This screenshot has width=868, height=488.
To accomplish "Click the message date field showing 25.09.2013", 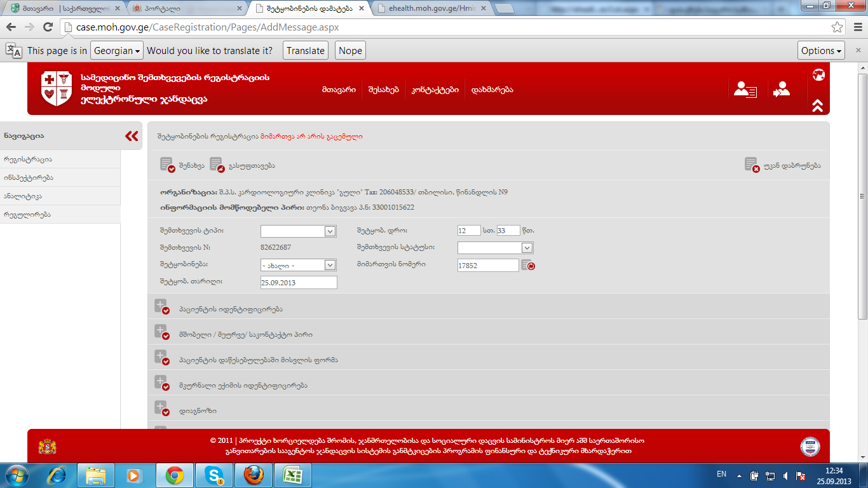I will [x=298, y=282].
